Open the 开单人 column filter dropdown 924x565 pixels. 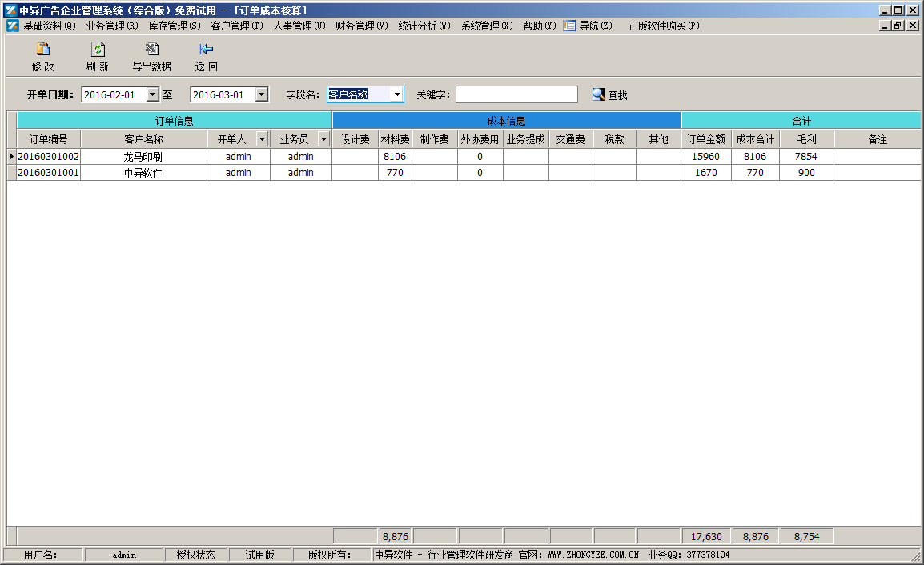tap(262, 139)
